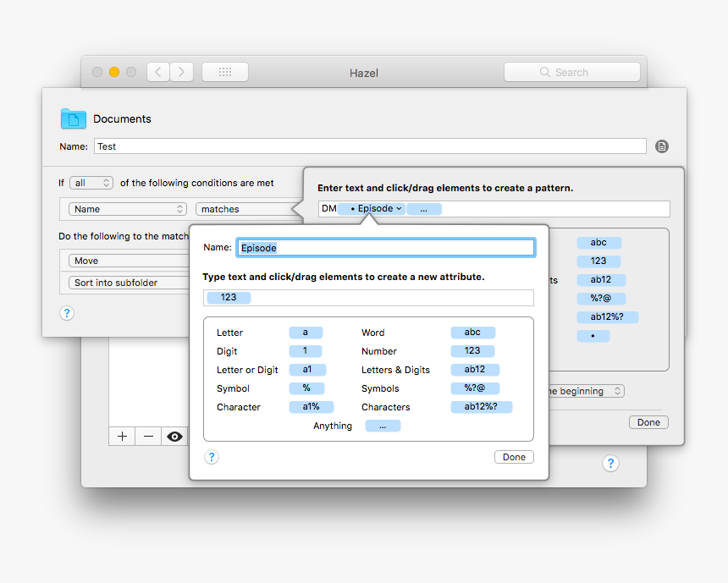Image resolution: width=728 pixels, height=583 pixels.
Task: Add the Digit '1' token
Action: [x=305, y=351]
